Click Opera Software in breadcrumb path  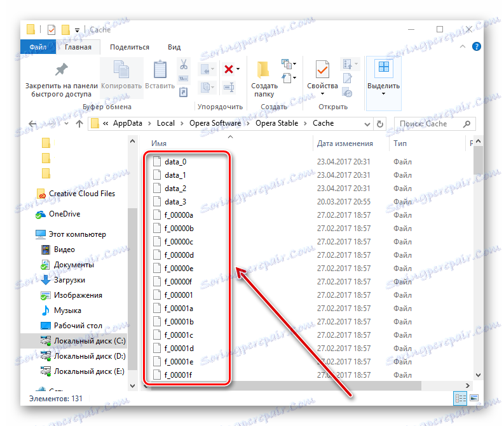click(215, 123)
